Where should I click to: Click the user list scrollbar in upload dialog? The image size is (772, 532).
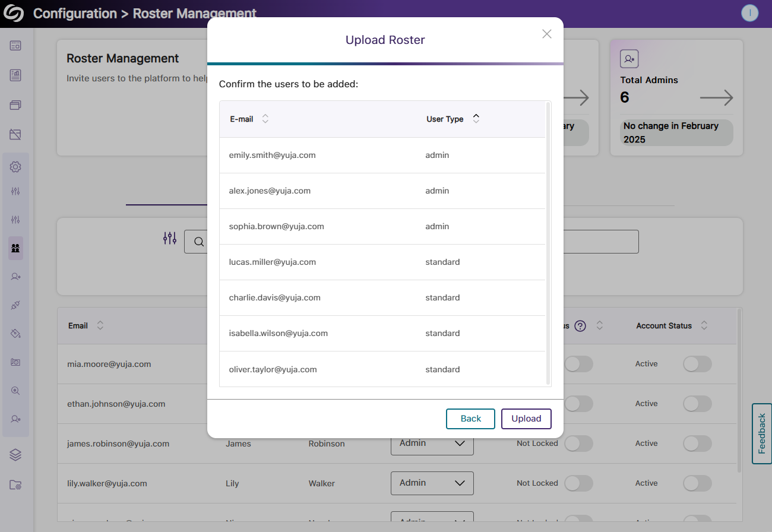click(548, 243)
